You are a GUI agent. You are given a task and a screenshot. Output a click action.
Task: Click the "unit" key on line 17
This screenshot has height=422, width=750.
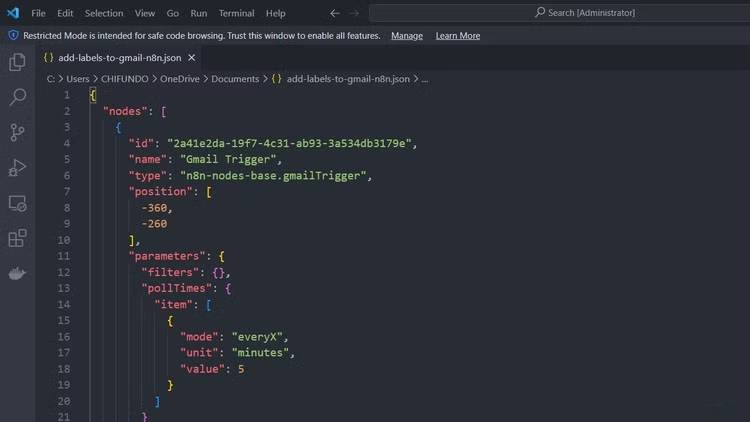click(199, 353)
